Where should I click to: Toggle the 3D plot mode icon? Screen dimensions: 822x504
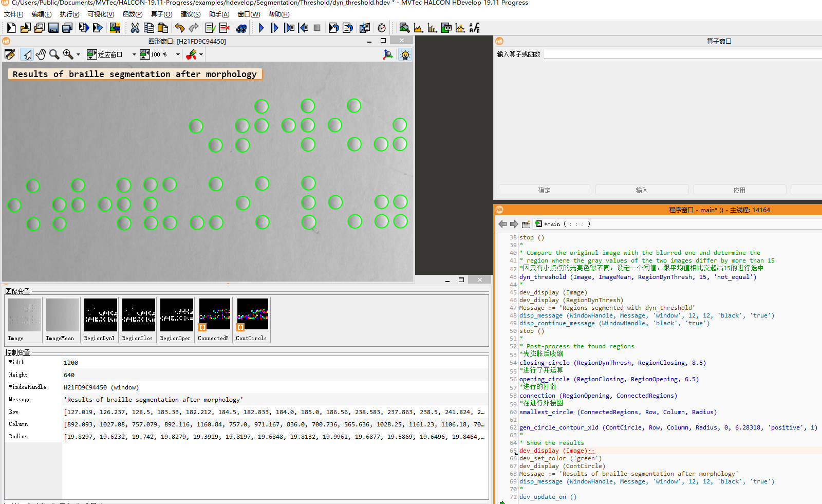point(388,54)
